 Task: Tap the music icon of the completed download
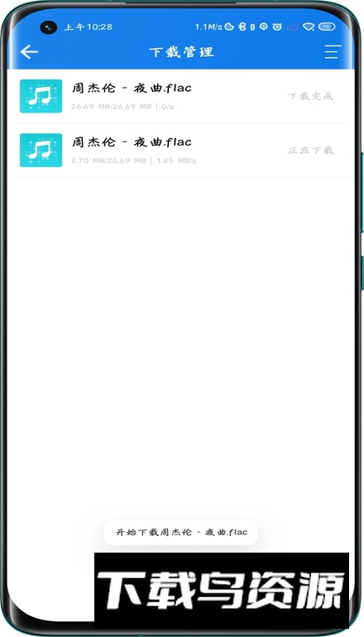pyautogui.click(x=41, y=96)
